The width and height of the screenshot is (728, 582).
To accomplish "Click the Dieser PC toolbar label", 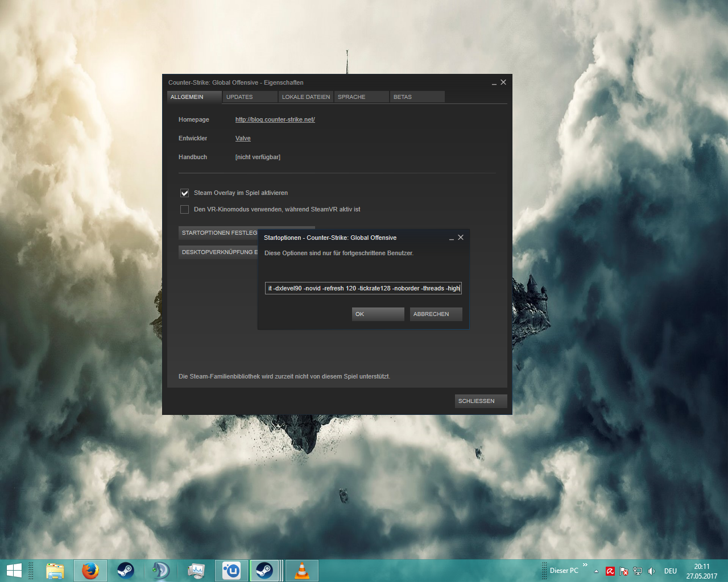I will click(564, 571).
